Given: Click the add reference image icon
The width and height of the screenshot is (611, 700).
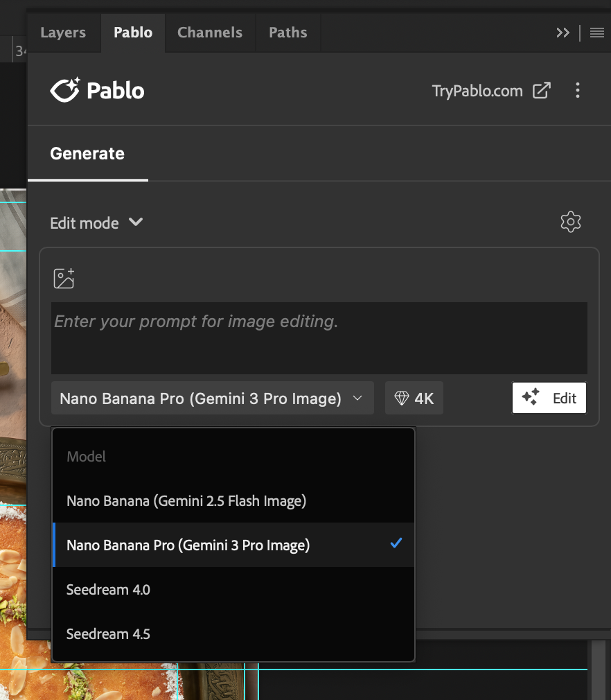Looking at the screenshot, I should click(64, 278).
